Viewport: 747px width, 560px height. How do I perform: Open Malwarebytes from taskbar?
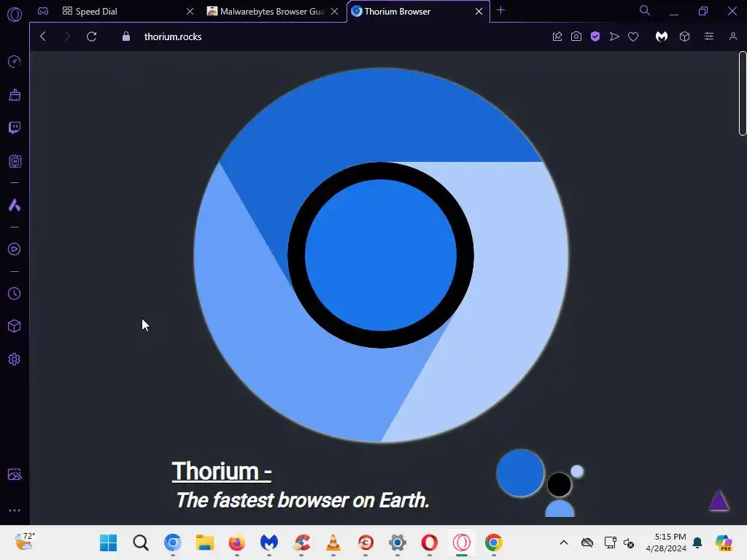click(269, 542)
